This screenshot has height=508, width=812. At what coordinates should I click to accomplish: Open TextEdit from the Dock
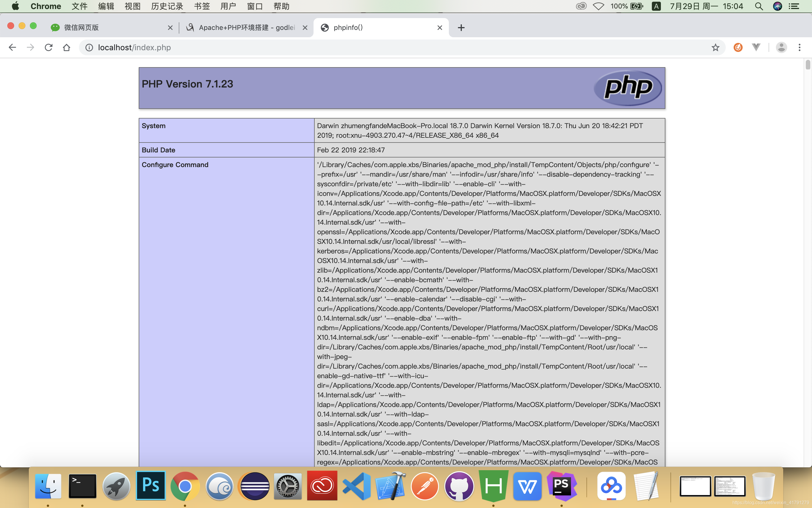pos(646,486)
